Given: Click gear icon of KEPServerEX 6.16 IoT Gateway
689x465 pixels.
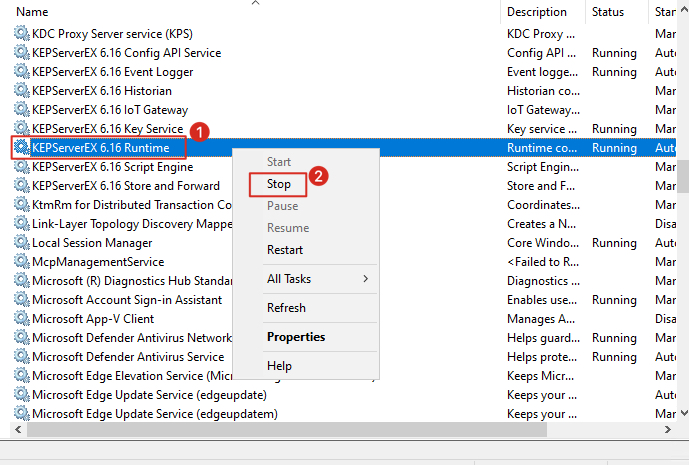Looking at the screenshot, I should 22,109.
